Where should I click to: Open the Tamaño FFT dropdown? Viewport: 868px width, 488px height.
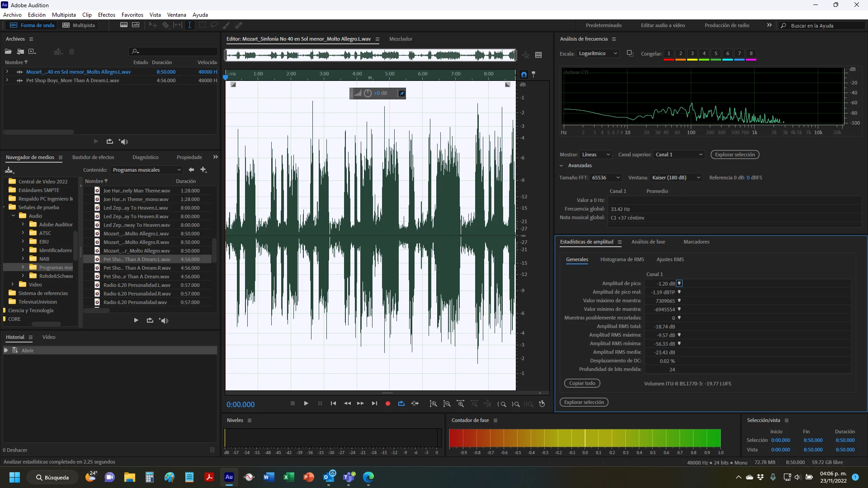(x=606, y=178)
